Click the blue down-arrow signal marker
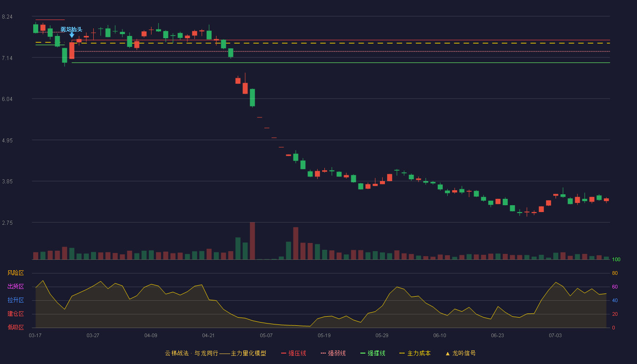637x364 pixels. click(71, 35)
